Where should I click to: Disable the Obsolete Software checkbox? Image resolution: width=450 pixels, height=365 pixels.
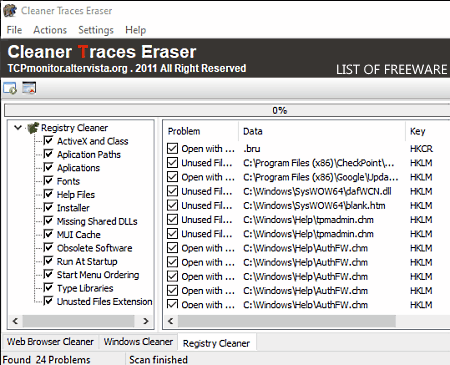(x=48, y=247)
